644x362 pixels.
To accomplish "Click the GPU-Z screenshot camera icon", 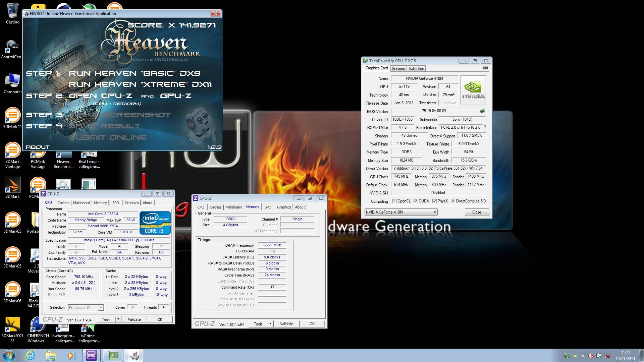I will pyautogui.click(x=485, y=68).
